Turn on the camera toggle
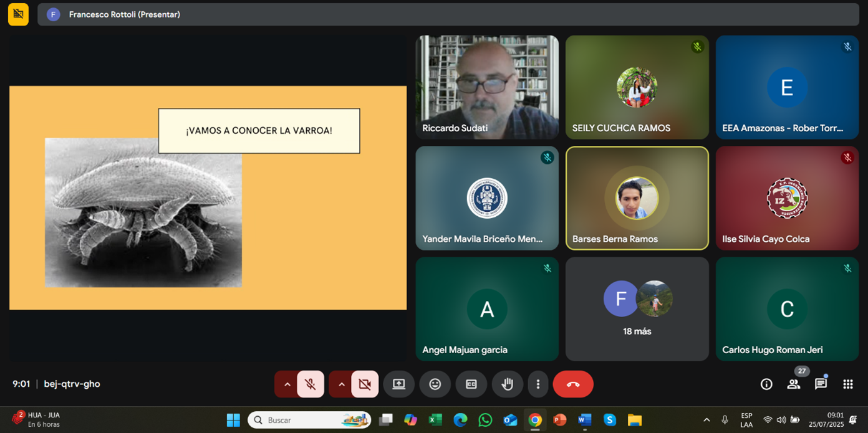Viewport: 868px width, 433px height. coord(365,384)
